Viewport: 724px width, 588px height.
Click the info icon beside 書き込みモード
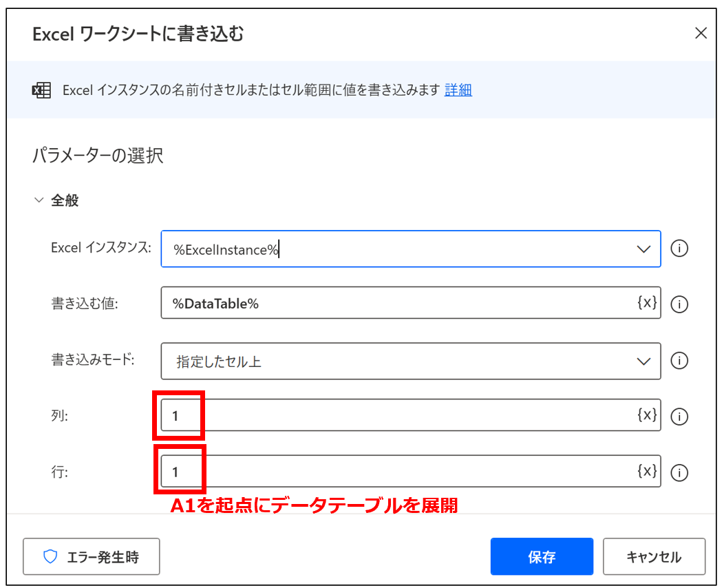(679, 360)
